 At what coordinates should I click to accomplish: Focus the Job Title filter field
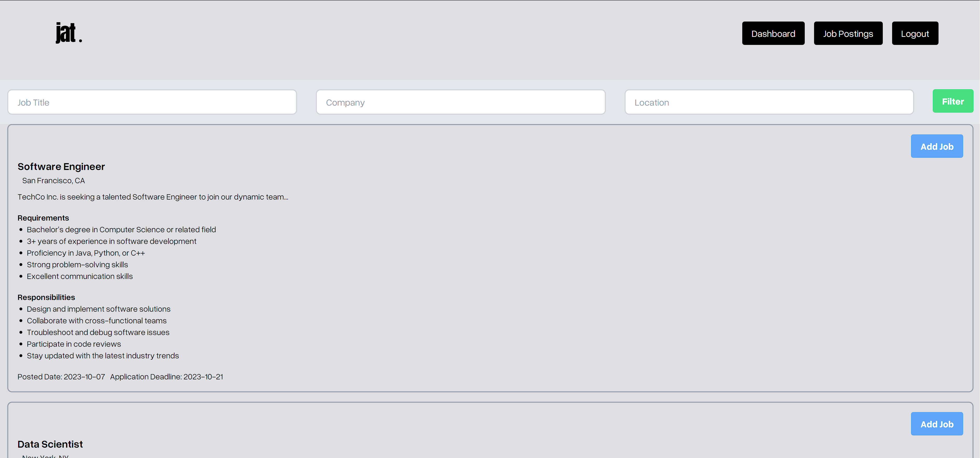[x=152, y=102]
